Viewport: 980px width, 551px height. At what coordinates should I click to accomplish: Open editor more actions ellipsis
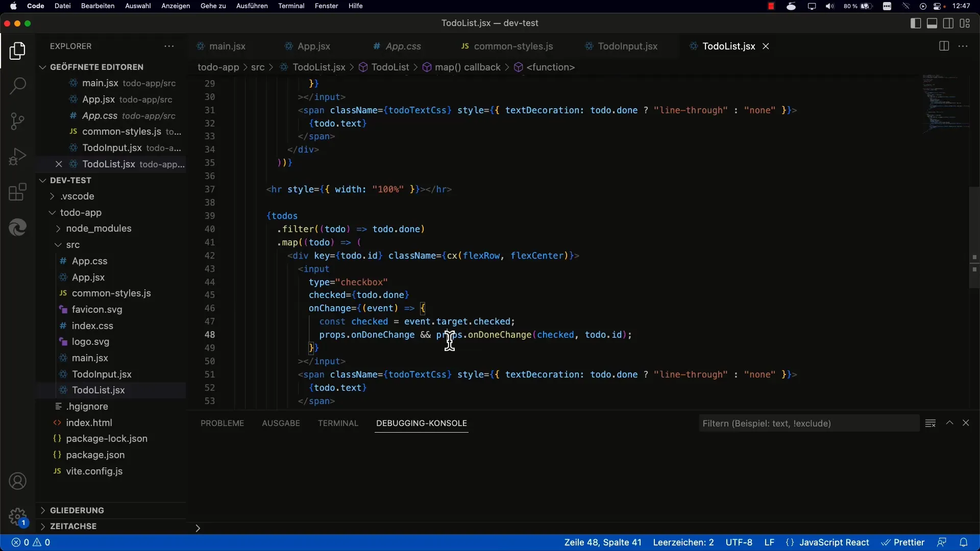pos(963,46)
